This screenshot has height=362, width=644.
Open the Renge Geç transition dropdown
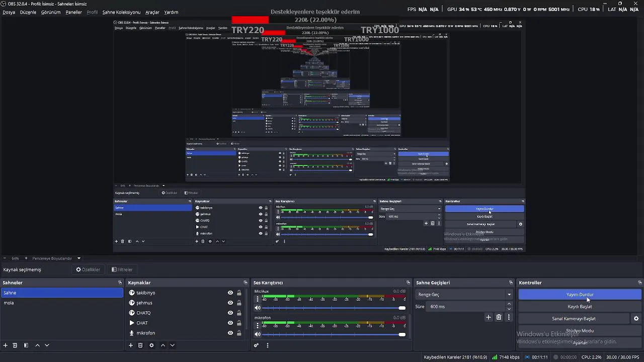tap(464, 295)
